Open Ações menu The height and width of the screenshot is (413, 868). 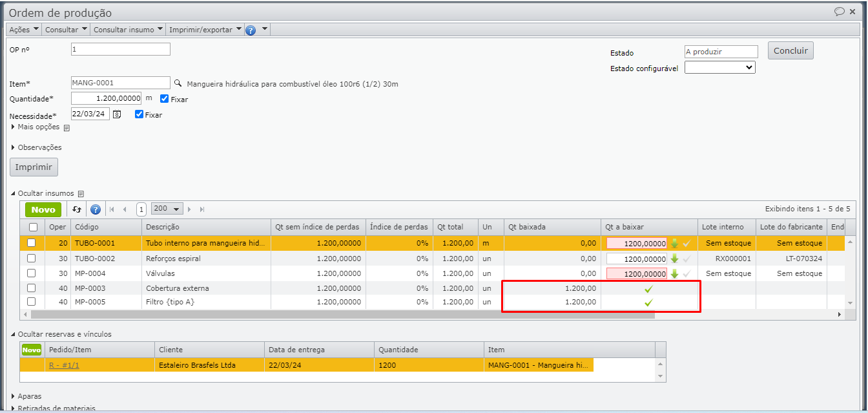[24, 30]
